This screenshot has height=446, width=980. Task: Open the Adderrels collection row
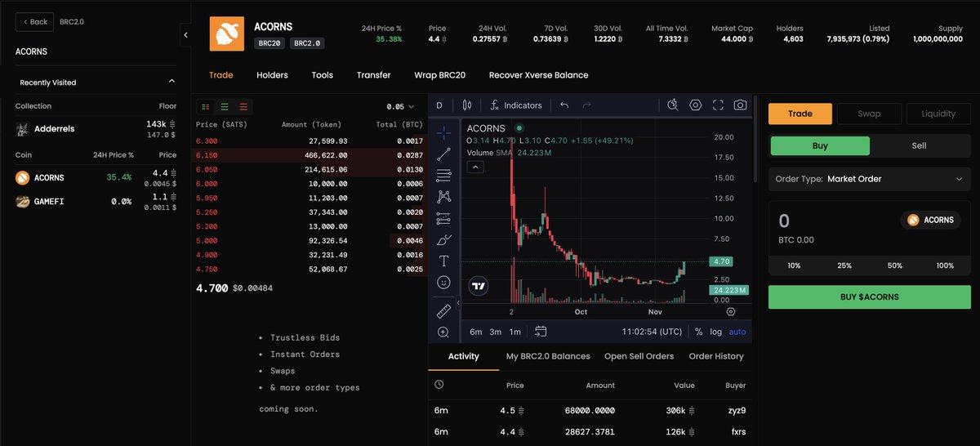point(96,129)
